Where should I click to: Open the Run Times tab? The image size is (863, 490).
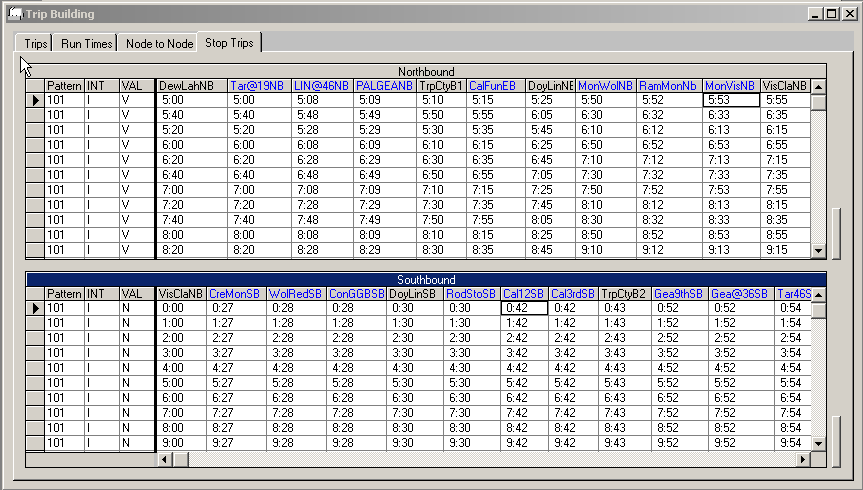(x=85, y=44)
